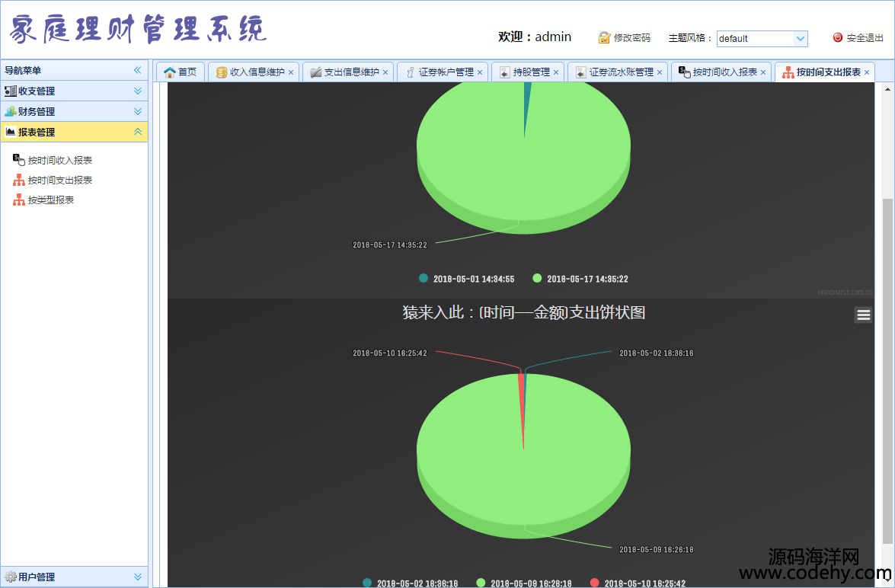The width and height of the screenshot is (895, 588).
Task: Click the 2018-05-17 14:35:22 pie data label
Action: [x=390, y=245]
